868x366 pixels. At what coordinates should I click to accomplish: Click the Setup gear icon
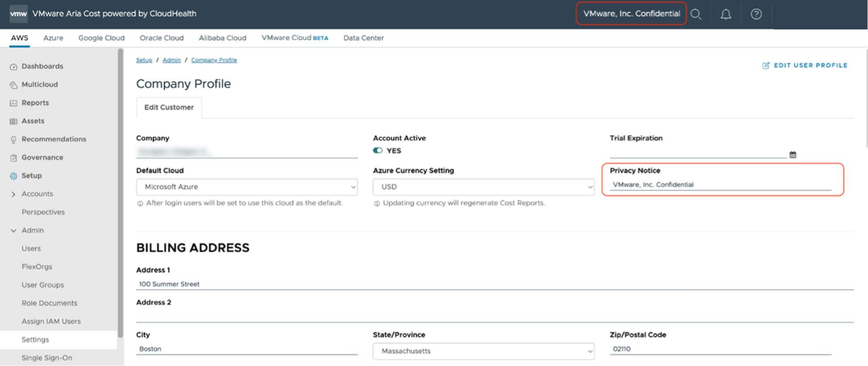pos(13,176)
